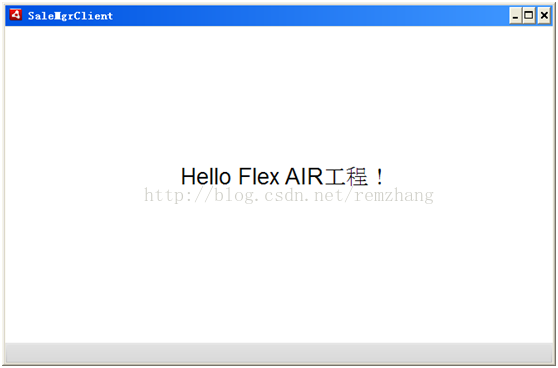
Task: Close the SaleMgrClient window
Action: (544, 16)
